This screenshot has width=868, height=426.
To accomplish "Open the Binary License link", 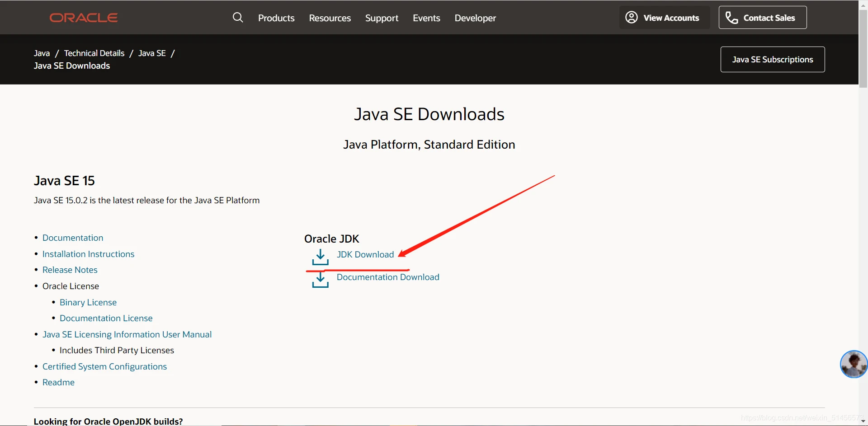I will tap(88, 302).
